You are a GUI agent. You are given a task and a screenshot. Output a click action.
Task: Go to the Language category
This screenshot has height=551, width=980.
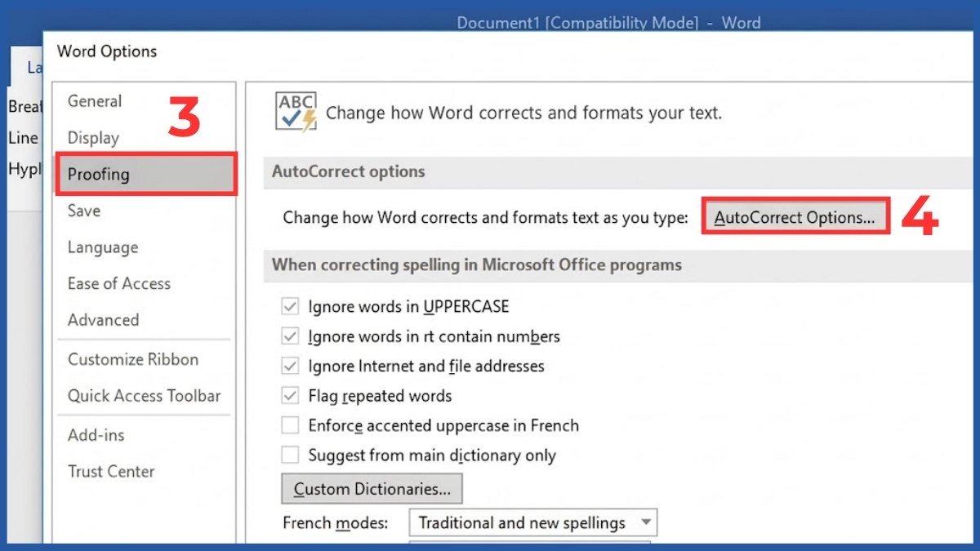click(x=103, y=247)
